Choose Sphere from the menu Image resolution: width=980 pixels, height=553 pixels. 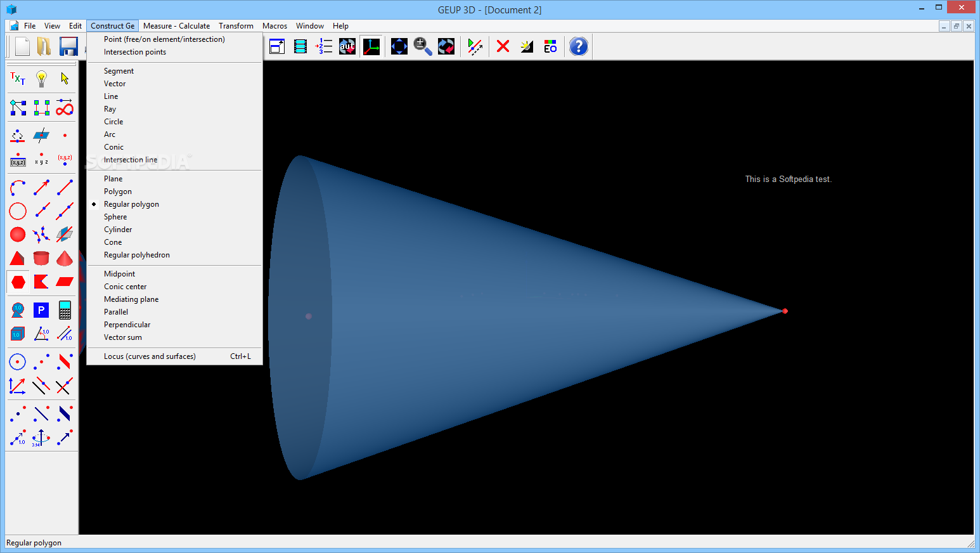(x=174, y=217)
